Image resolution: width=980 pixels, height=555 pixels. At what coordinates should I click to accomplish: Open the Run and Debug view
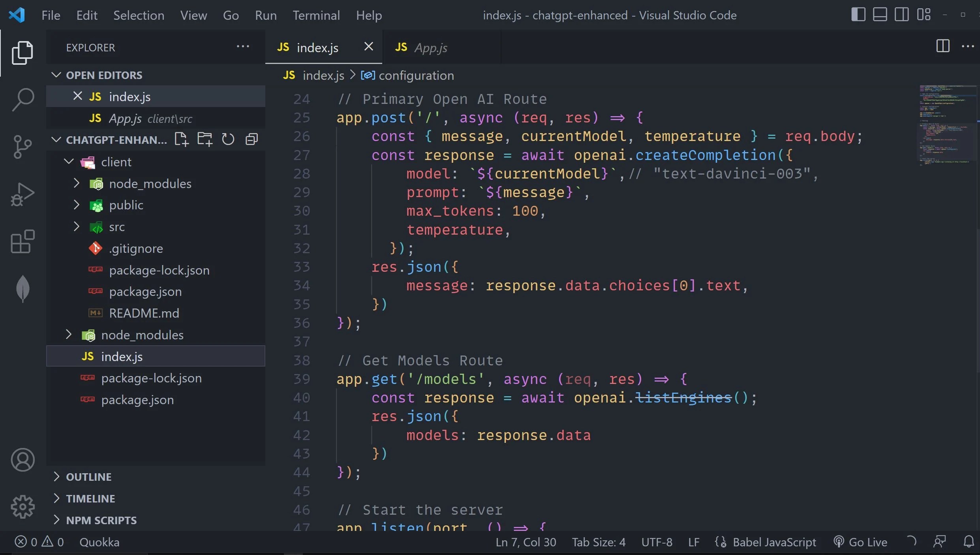point(23,194)
